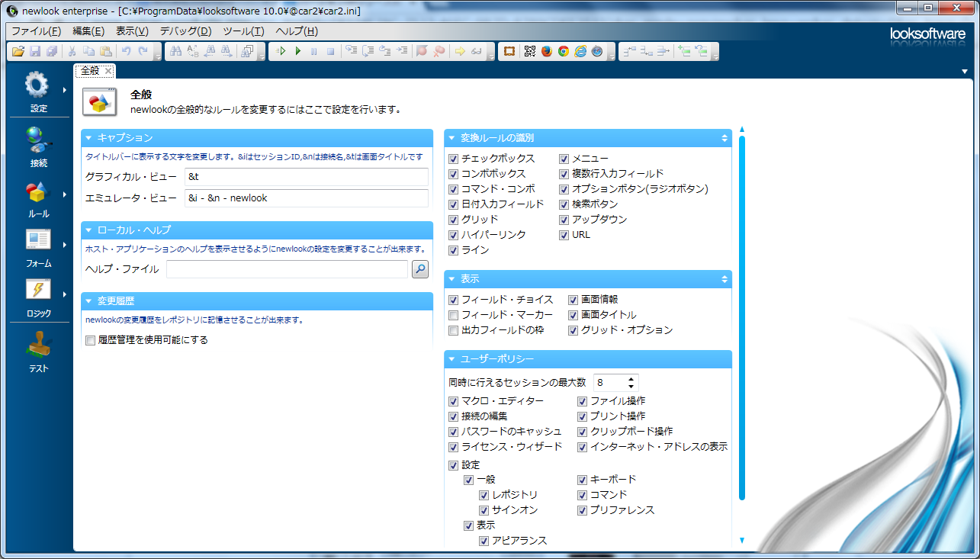Open preview in Chrome icon
Image resolution: width=980 pixels, height=559 pixels.
tap(564, 51)
